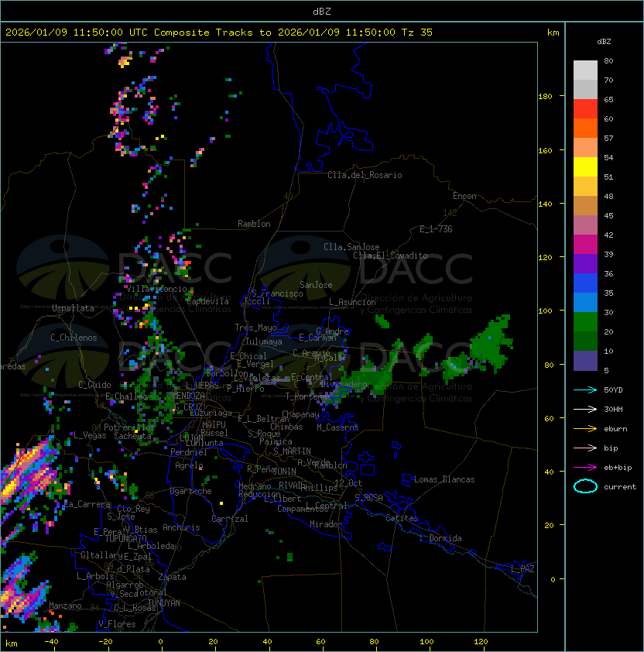The width and height of the screenshot is (644, 652).
Task: Click the Zapata map label
Action: click(172, 577)
